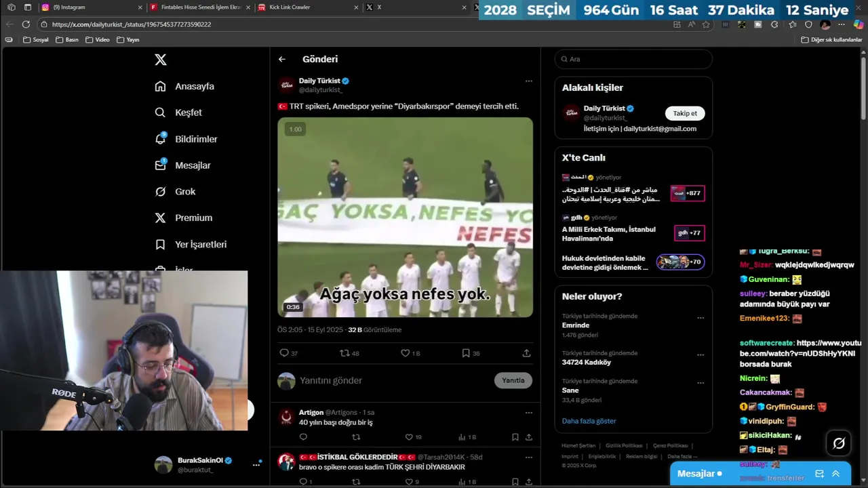Open Gizlilik Politikası footer link
The width and height of the screenshot is (868, 488).
624,445
